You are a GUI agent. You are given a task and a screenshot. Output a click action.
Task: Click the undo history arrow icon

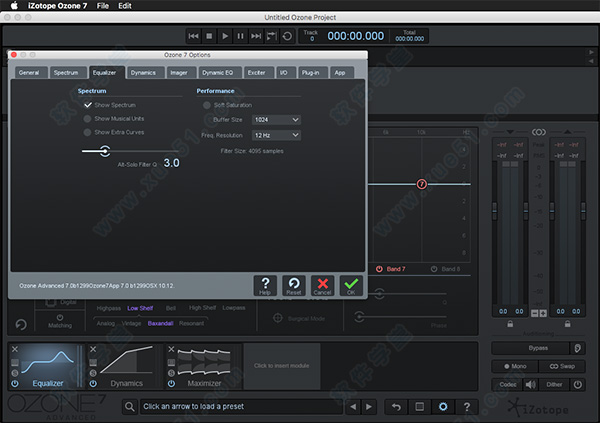[396, 407]
